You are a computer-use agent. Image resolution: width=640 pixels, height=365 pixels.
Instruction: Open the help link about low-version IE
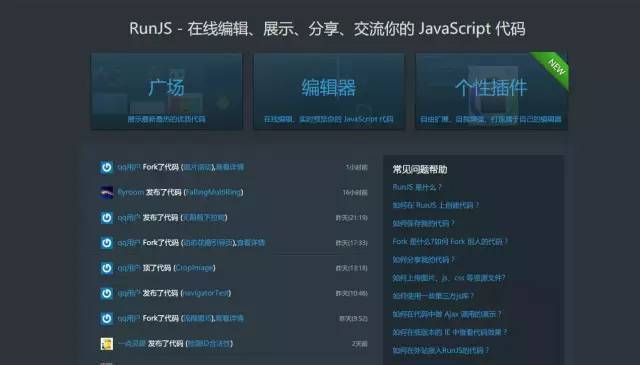(x=449, y=332)
